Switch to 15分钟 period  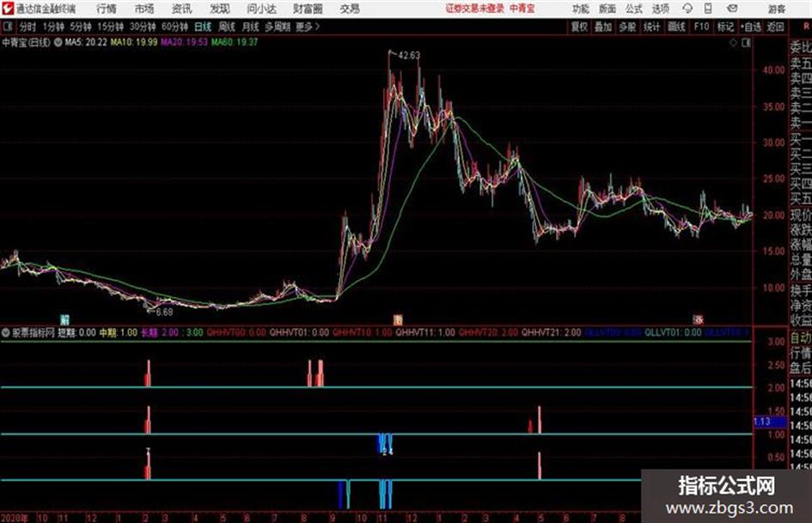pyautogui.click(x=111, y=27)
